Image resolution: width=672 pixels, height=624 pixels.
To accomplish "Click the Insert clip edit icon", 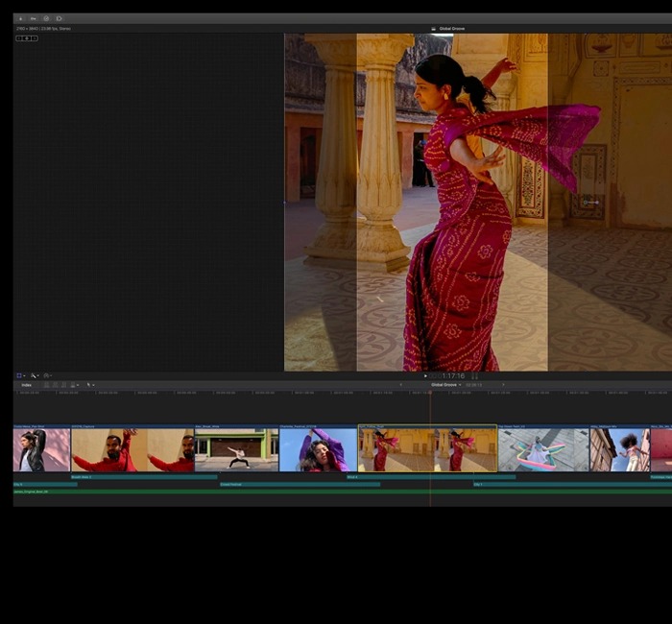I will pyautogui.click(x=55, y=385).
